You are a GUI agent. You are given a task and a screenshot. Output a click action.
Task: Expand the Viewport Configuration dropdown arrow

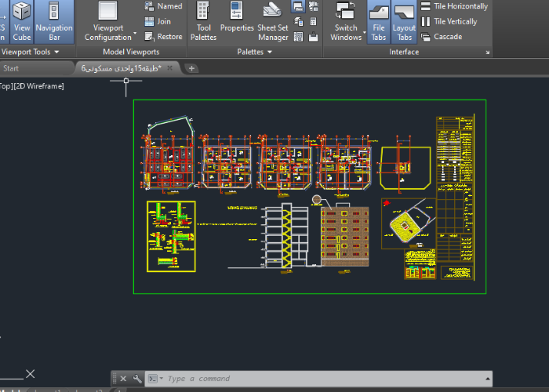[x=135, y=34]
